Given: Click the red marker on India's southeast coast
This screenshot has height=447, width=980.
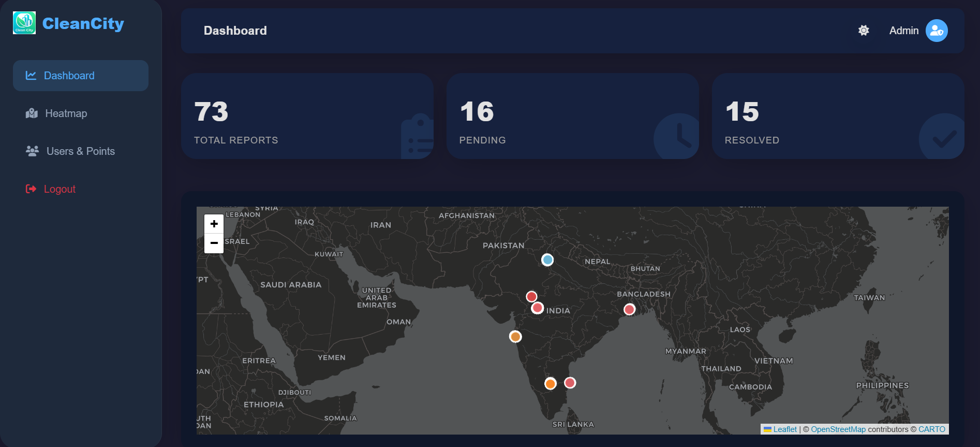Looking at the screenshot, I should pos(570,382).
